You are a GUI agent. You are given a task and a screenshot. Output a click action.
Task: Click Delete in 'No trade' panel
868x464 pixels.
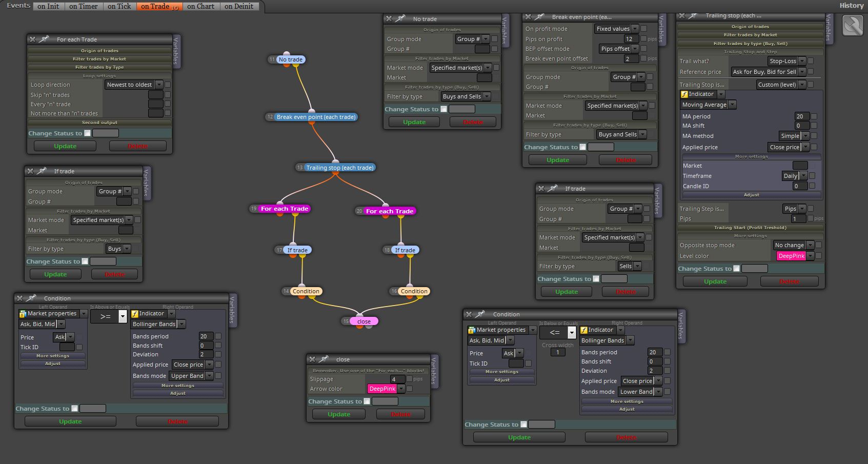(x=473, y=122)
